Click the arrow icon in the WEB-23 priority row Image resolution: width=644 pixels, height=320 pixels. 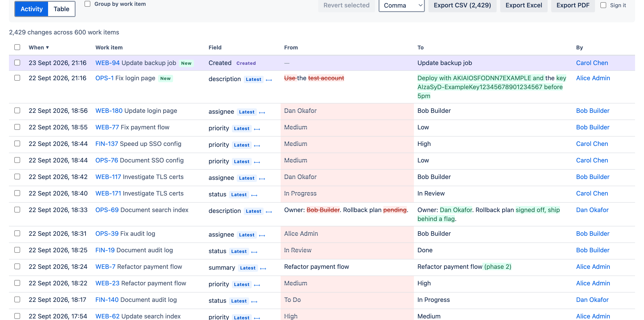257,285
